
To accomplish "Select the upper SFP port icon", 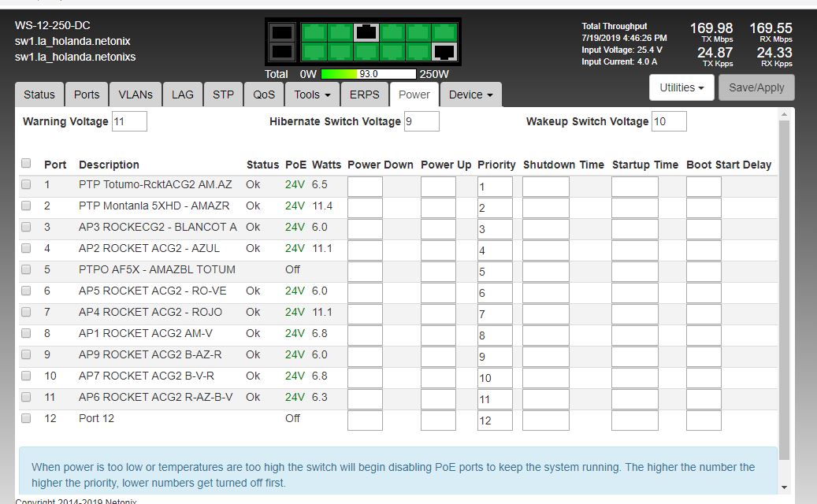I will click(x=282, y=32).
